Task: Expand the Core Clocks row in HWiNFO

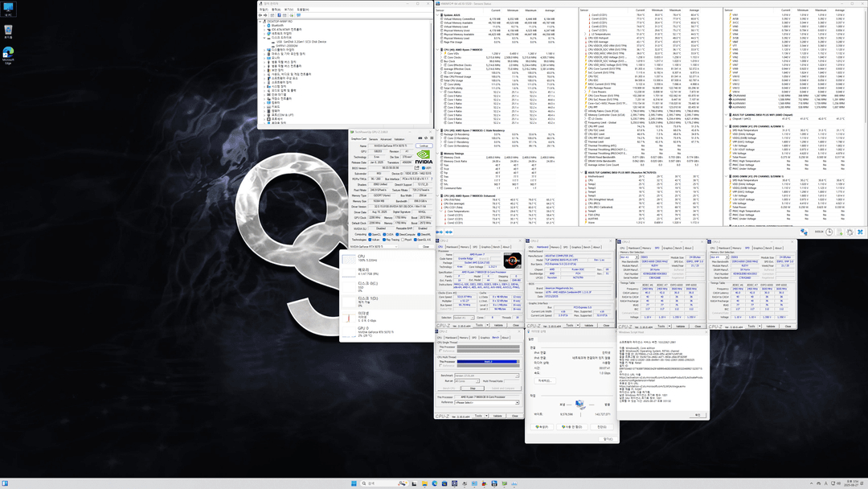Action: click(x=440, y=58)
